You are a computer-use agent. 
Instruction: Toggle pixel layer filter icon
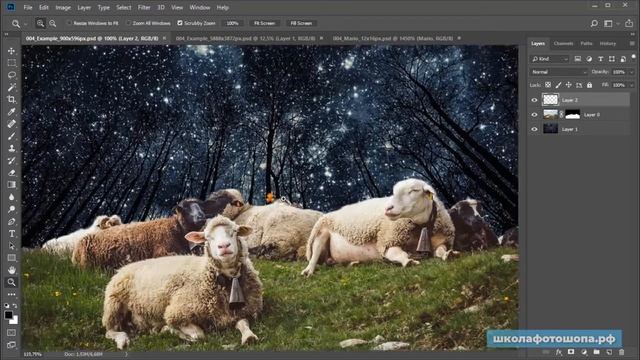click(578, 59)
